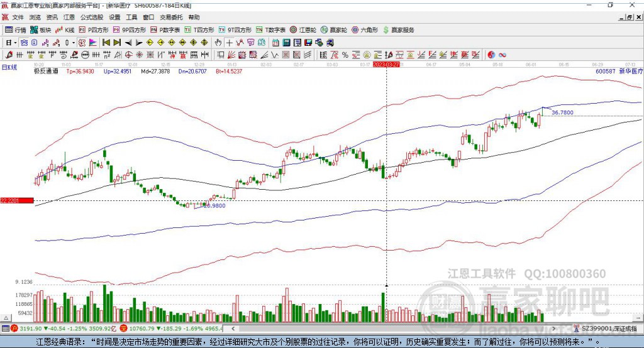Viewport: 644px width, 348px height.
Task: Click the red yin-yang ball icon
Action: pyautogui.click(x=491, y=55)
